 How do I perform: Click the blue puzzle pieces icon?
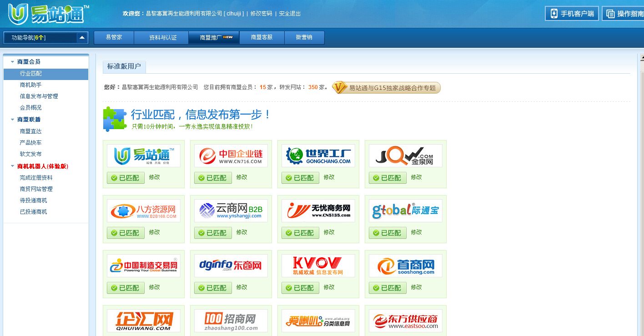[x=115, y=119]
